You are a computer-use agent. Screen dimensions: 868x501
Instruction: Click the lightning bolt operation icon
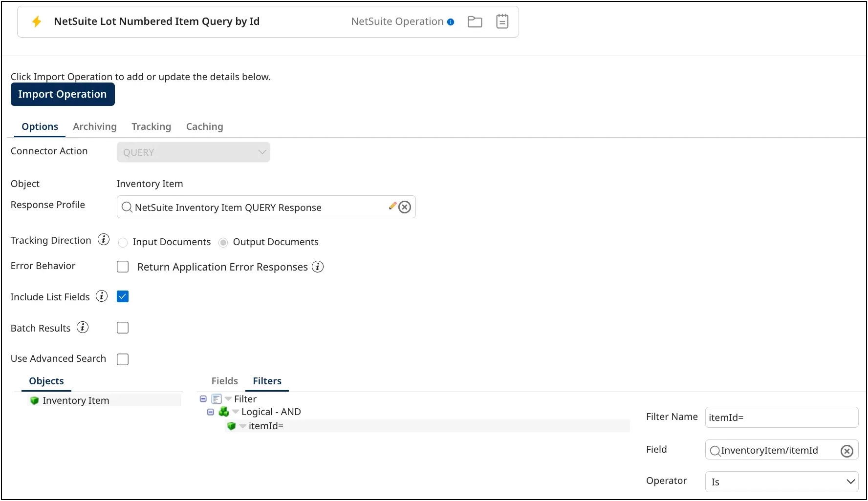pyautogui.click(x=37, y=21)
